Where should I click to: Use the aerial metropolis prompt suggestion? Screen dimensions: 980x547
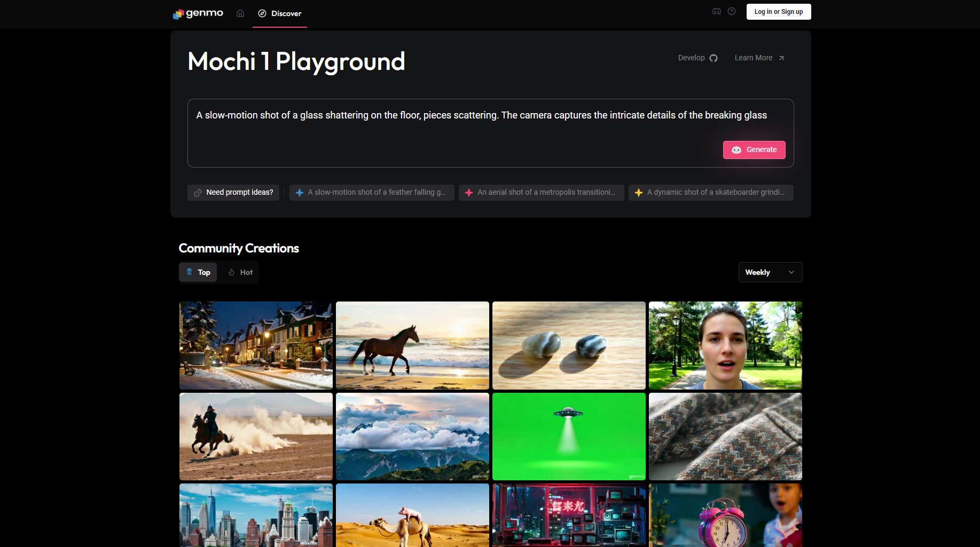(541, 193)
